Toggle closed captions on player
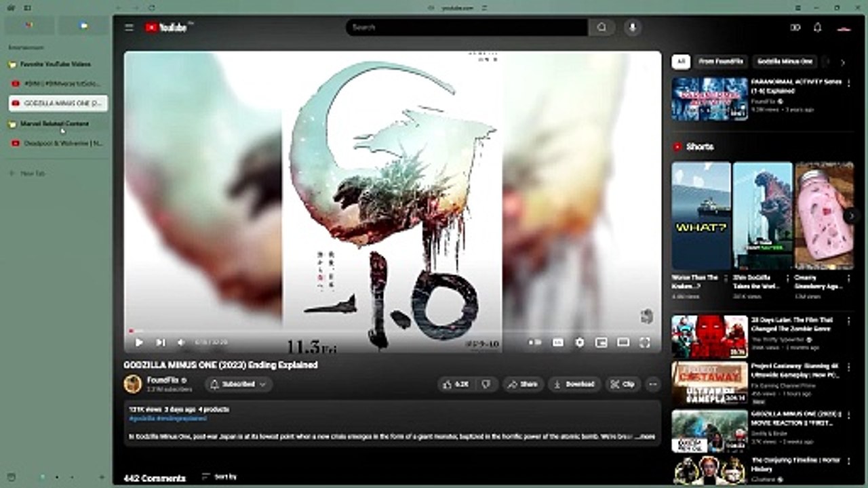Screen dimensions: 868x488 tap(558, 343)
